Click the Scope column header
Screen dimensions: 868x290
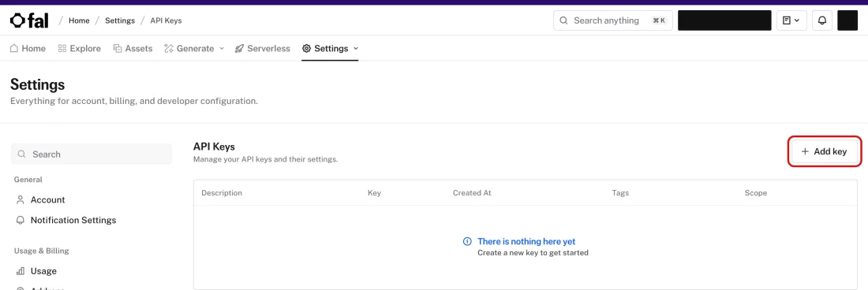point(756,193)
